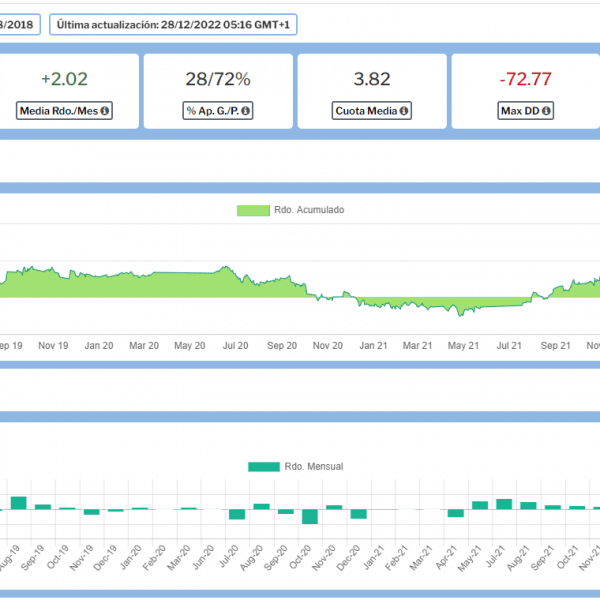This screenshot has height=600, width=600.
Task: Click the info icon beside Max DD
Action: tap(546, 111)
